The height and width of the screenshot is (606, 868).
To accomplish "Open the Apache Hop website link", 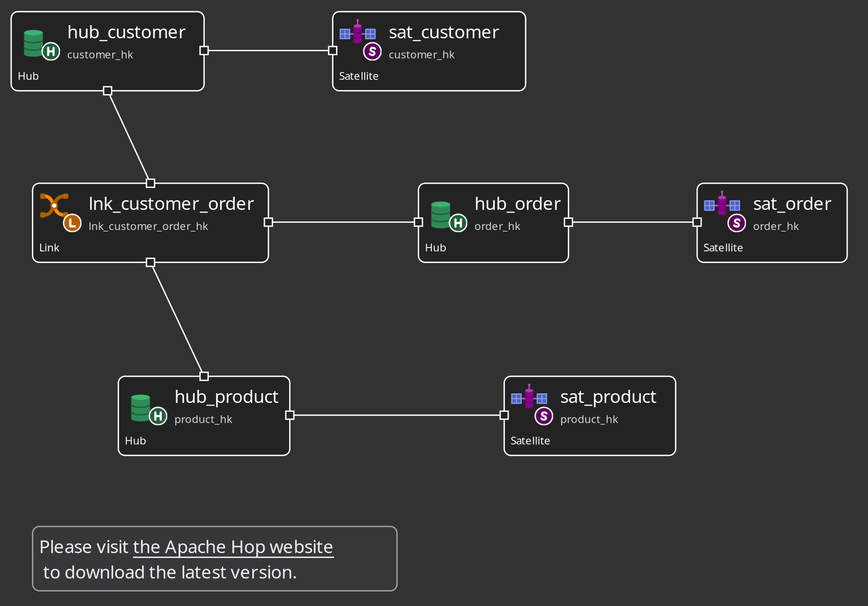I will pos(233,547).
